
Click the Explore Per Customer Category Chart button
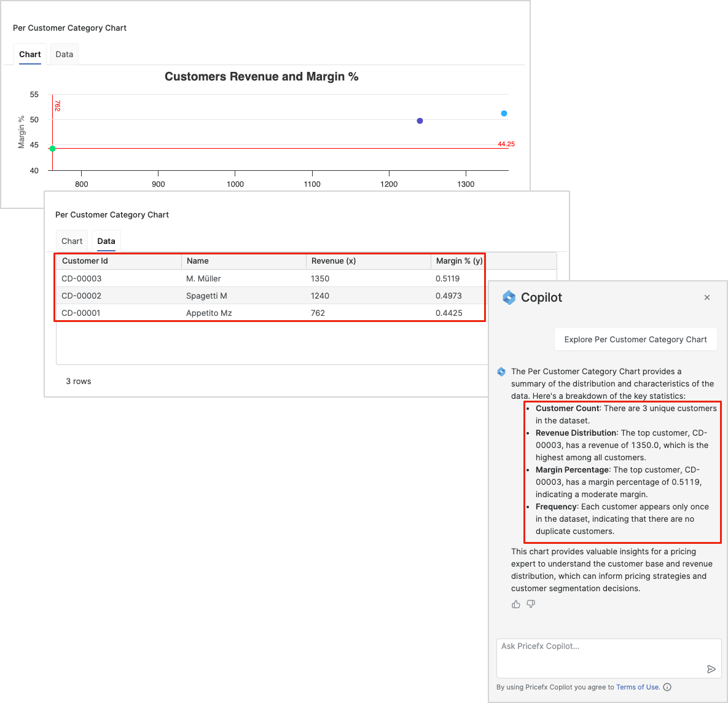point(635,339)
